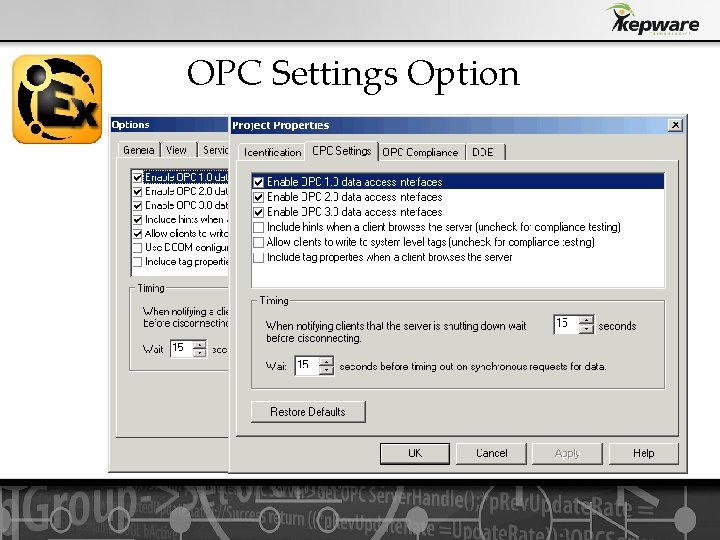
Task: Click the shutdown wait seconds field
Action: (567, 324)
